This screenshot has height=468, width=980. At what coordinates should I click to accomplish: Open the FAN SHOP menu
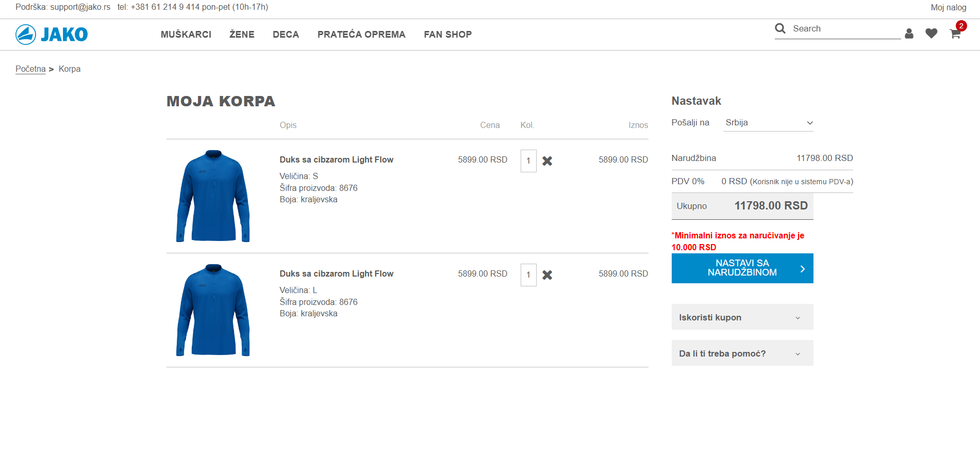[x=447, y=35]
